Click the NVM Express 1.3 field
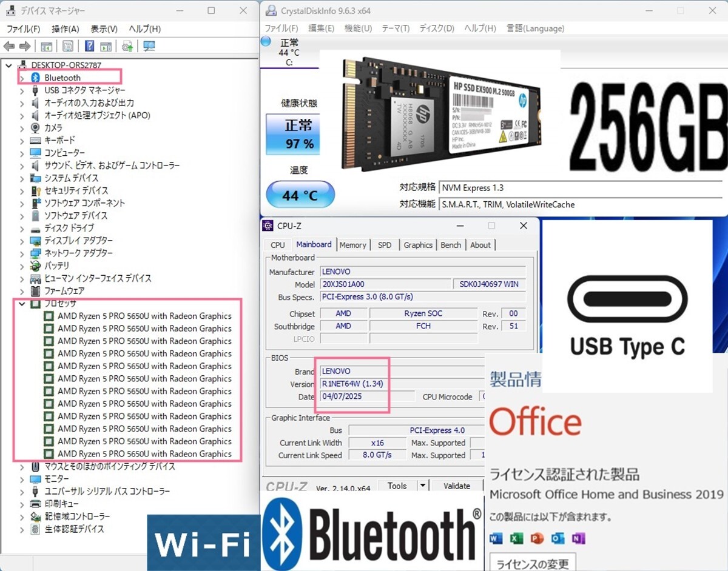Image resolution: width=728 pixels, height=571 pixels. (x=582, y=188)
